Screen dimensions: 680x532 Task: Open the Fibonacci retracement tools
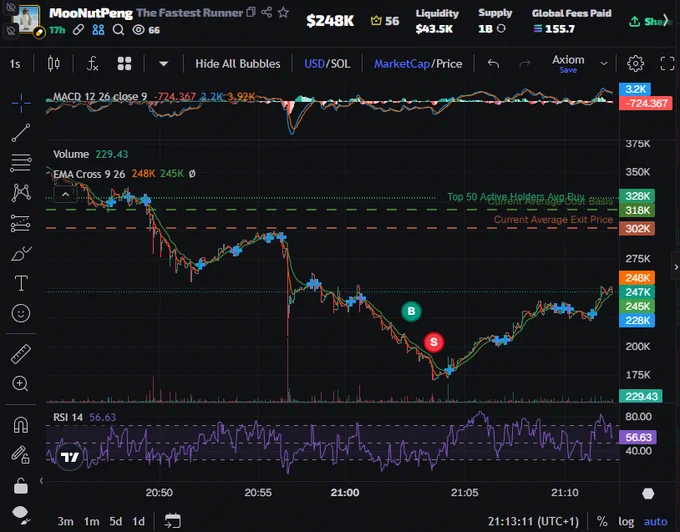coord(21,163)
